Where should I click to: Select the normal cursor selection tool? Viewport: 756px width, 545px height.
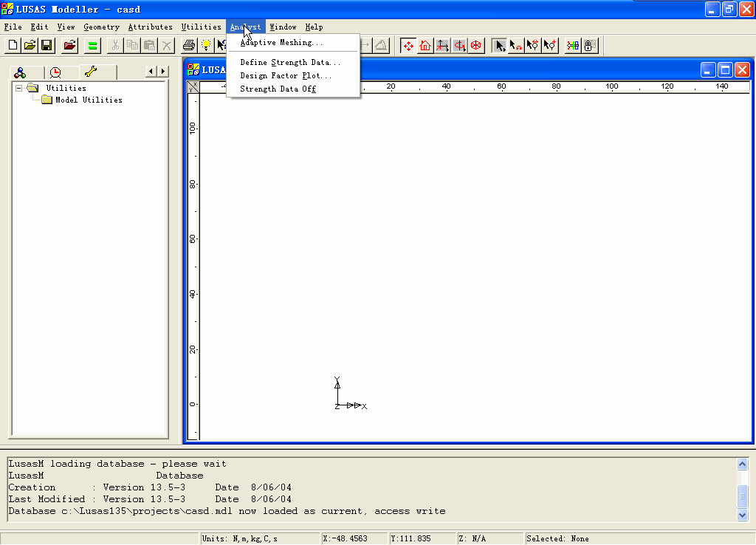tap(500, 46)
